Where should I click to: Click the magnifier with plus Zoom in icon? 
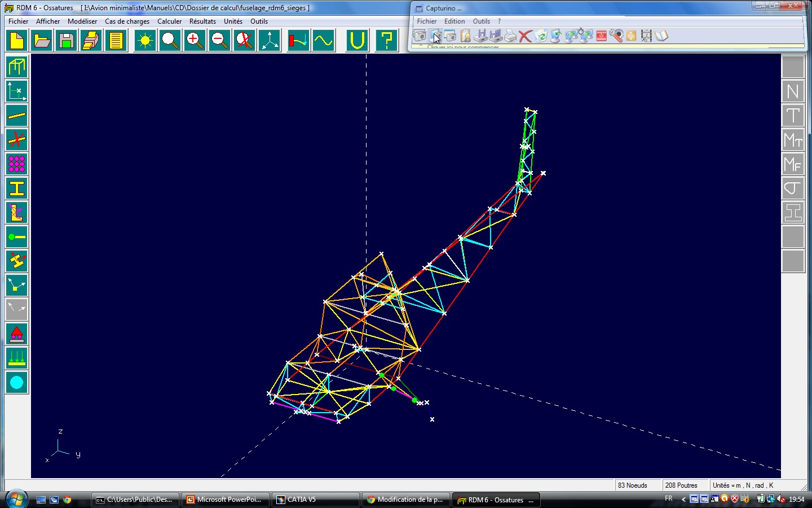tap(195, 41)
